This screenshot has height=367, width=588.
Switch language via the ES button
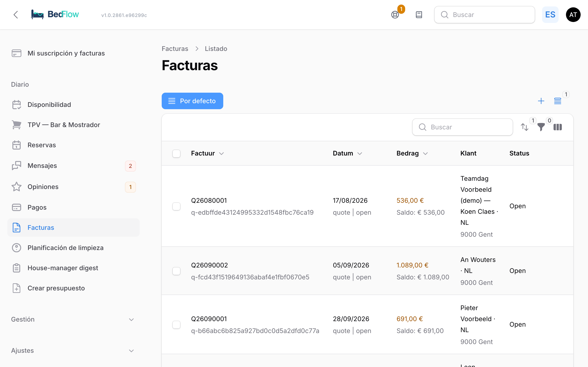tap(550, 15)
